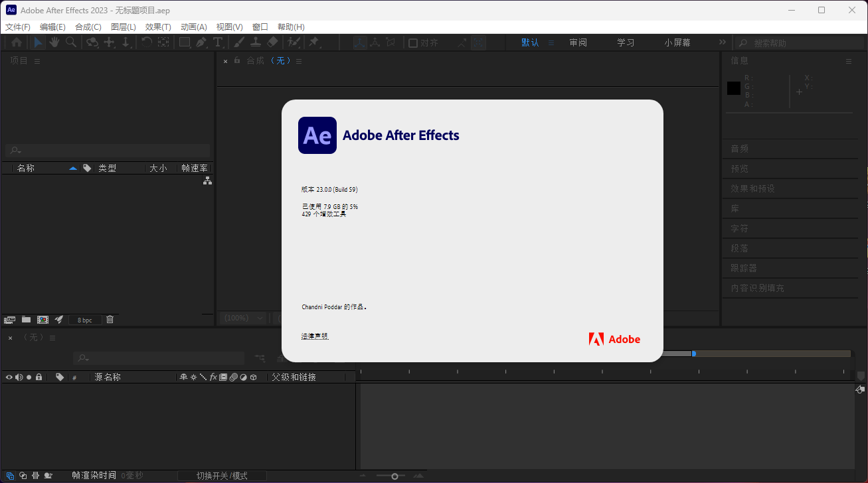Toggle In/Out/Duration pane icon at timeline bottom
Screen dimensions: 868x483
[35, 476]
